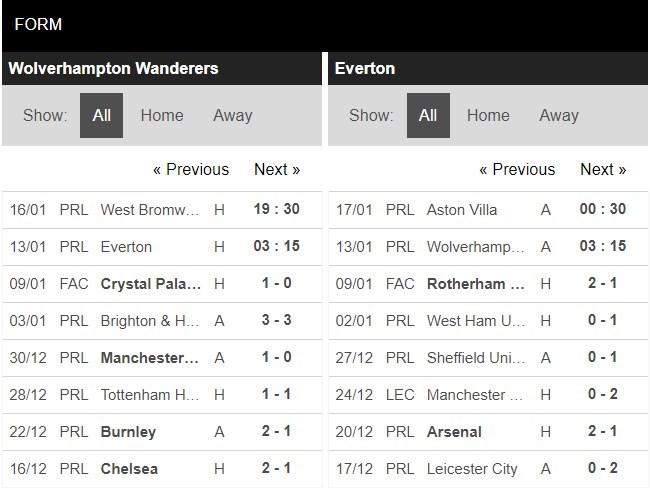The width and height of the screenshot is (650, 494).
Task: Go to Previous Everton matches
Action: pos(517,169)
